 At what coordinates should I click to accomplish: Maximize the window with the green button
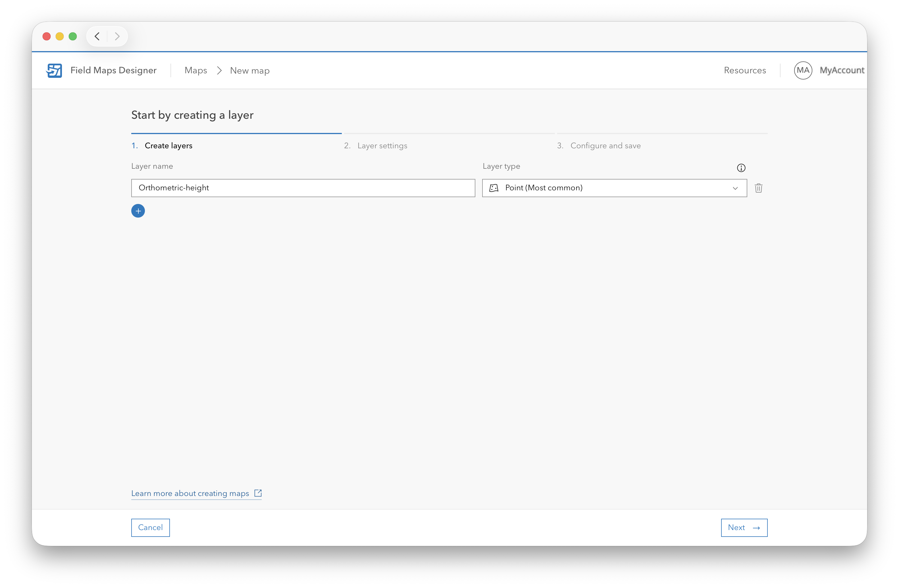(73, 36)
